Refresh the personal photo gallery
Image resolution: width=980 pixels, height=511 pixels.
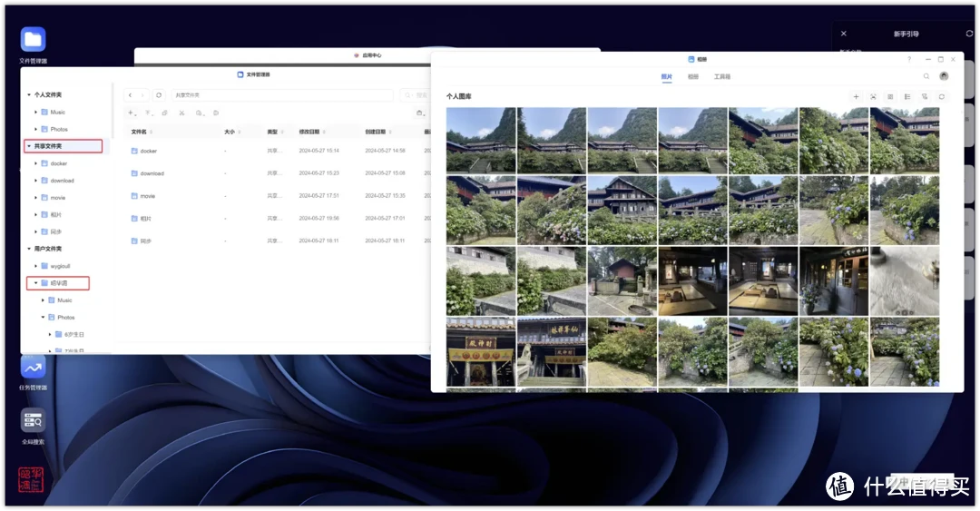pyautogui.click(x=941, y=96)
